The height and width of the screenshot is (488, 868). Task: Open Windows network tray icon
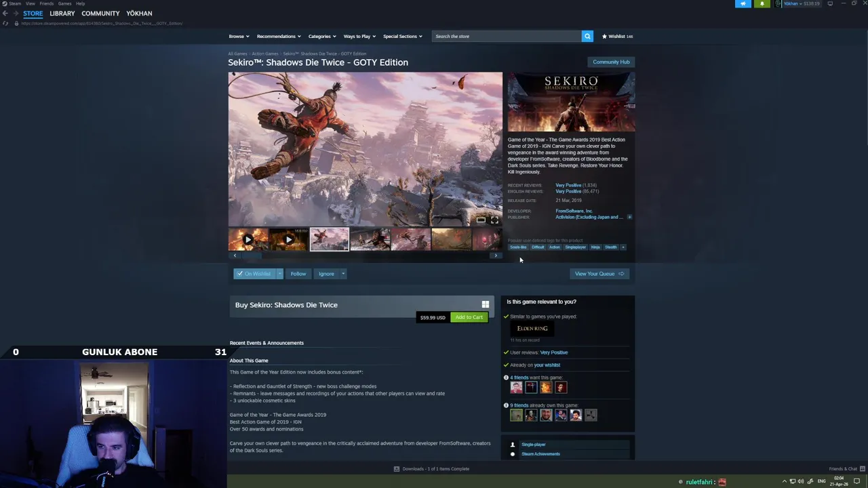click(x=793, y=481)
